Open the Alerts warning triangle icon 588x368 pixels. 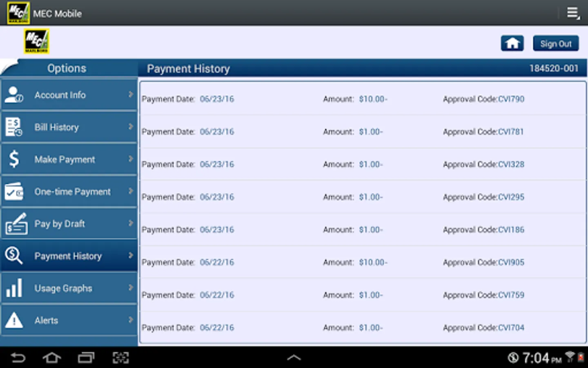[14, 320]
